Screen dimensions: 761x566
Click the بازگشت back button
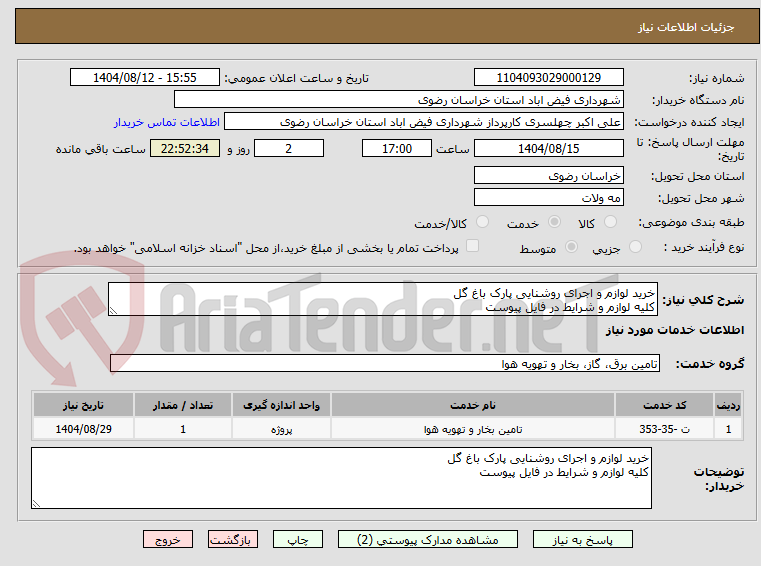(x=232, y=539)
